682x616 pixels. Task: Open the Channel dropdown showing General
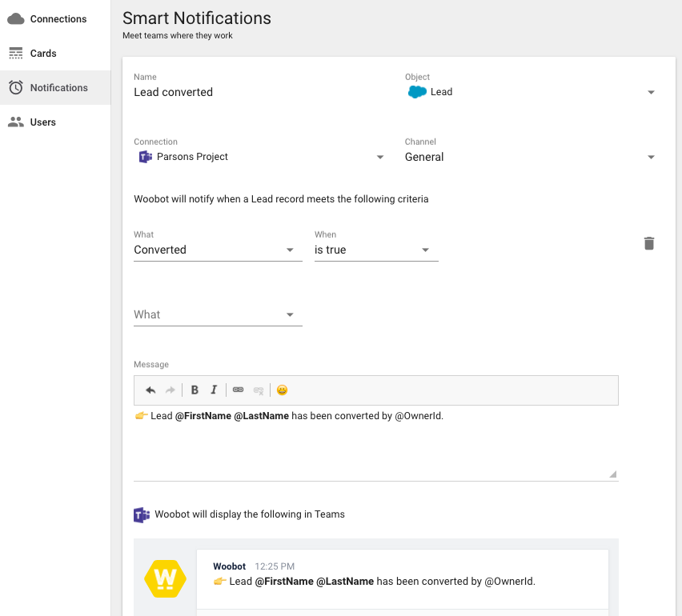tap(530, 157)
